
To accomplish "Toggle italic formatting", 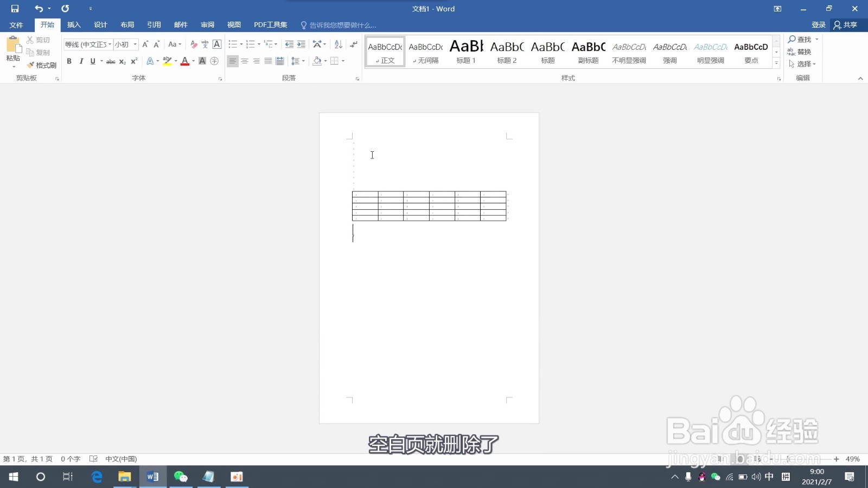I will point(81,61).
